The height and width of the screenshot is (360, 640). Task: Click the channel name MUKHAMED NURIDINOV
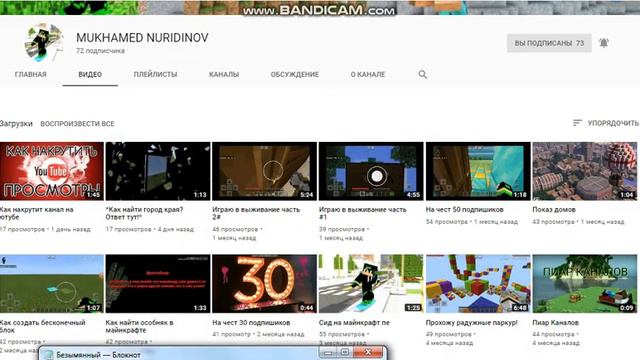(142, 38)
